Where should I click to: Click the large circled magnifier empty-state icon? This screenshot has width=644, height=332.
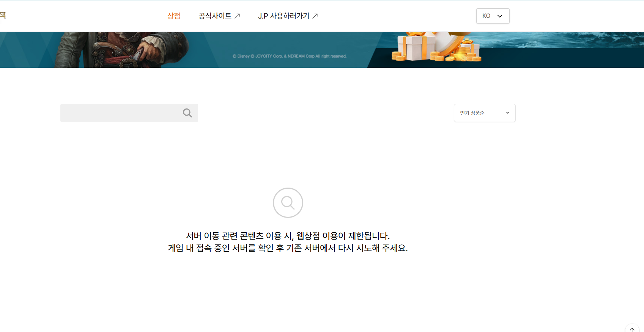(x=288, y=203)
